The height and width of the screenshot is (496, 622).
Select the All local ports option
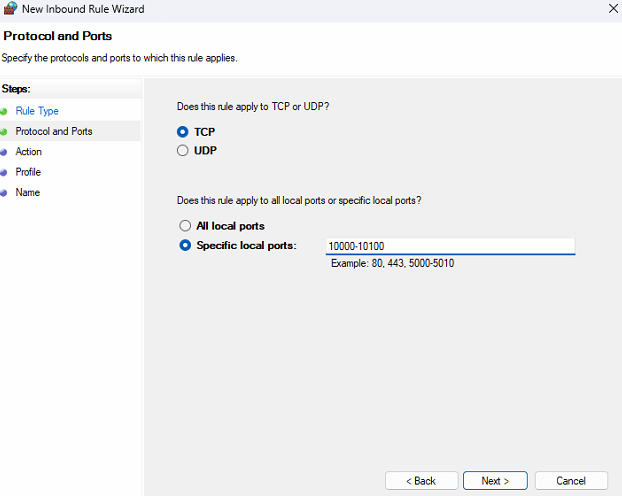coord(184,226)
